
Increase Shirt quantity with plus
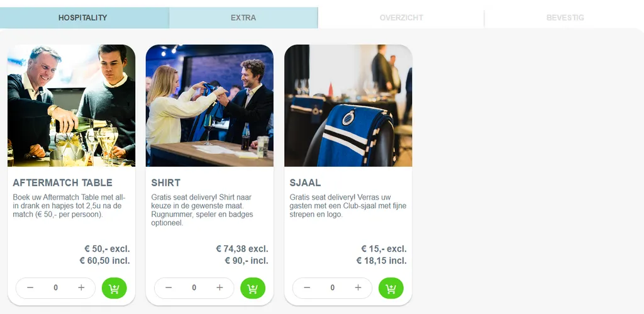coord(219,288)
